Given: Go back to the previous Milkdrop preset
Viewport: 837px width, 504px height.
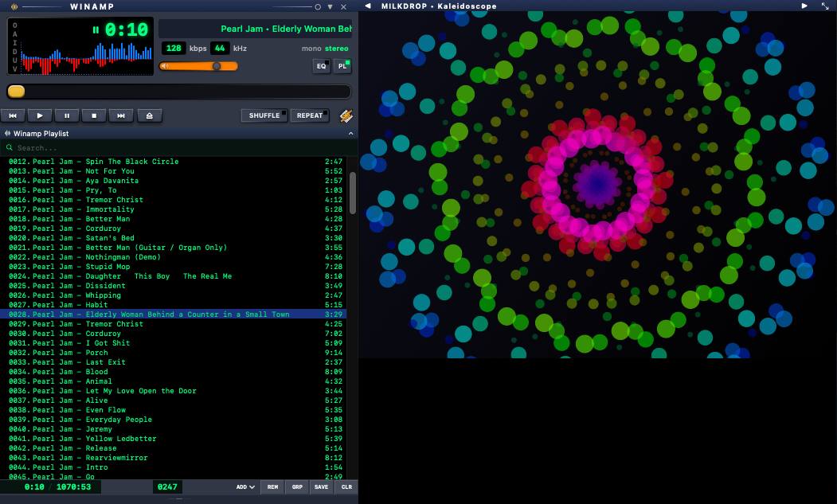Looking at the screenshot, I should (x=368, y=6).
